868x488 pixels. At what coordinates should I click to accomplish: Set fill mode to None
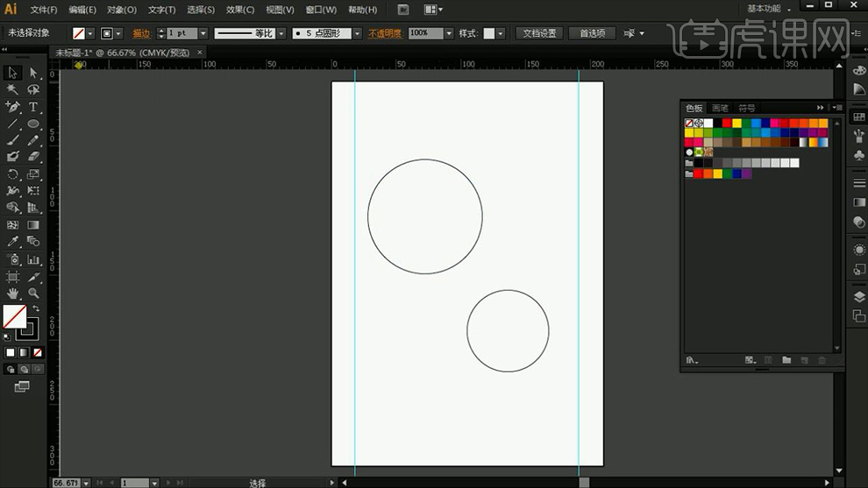(x=38, y=352)
